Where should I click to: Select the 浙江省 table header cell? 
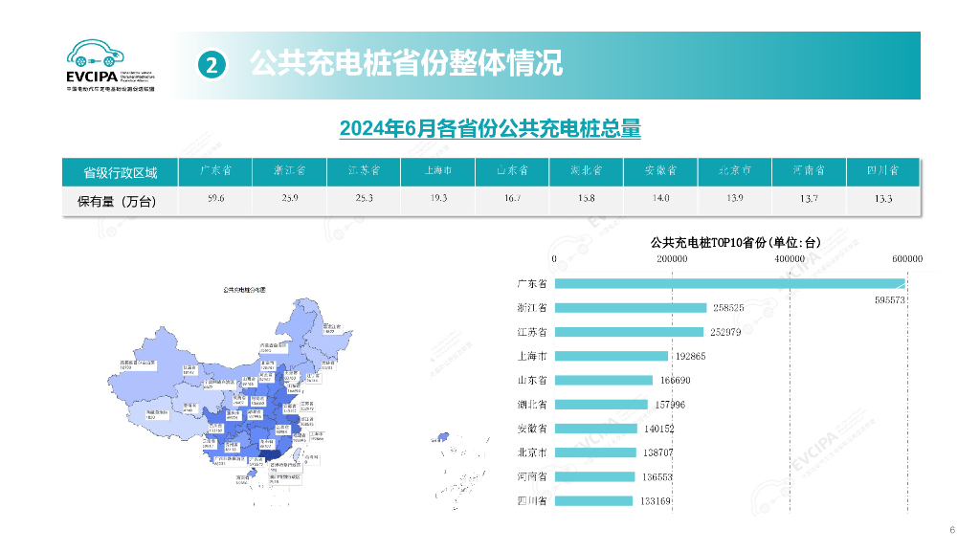(x=288, y=172)
